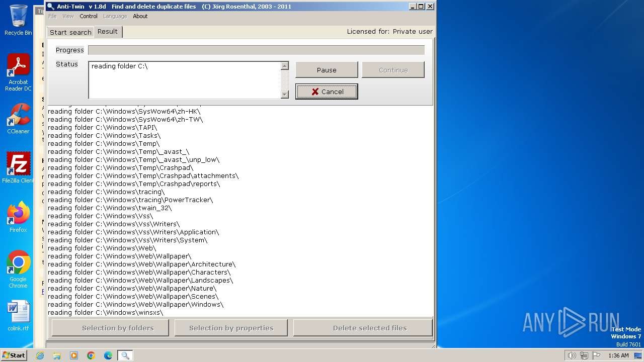The height and width of the screenshot is (362, 644).
Task: Select log line ending in Crashpad\attachments\
Action: pos(143,175)
